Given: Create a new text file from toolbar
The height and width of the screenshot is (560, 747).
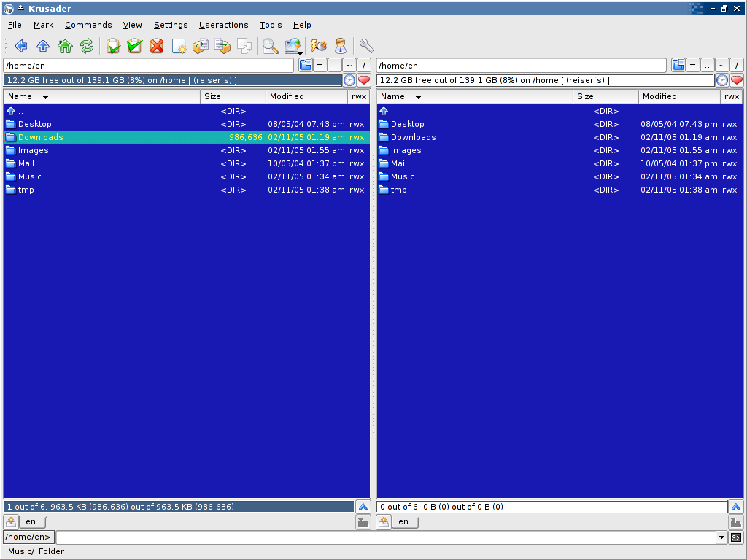Looking at the screenshot, I should pyautogui.click(x=179, y=46).
